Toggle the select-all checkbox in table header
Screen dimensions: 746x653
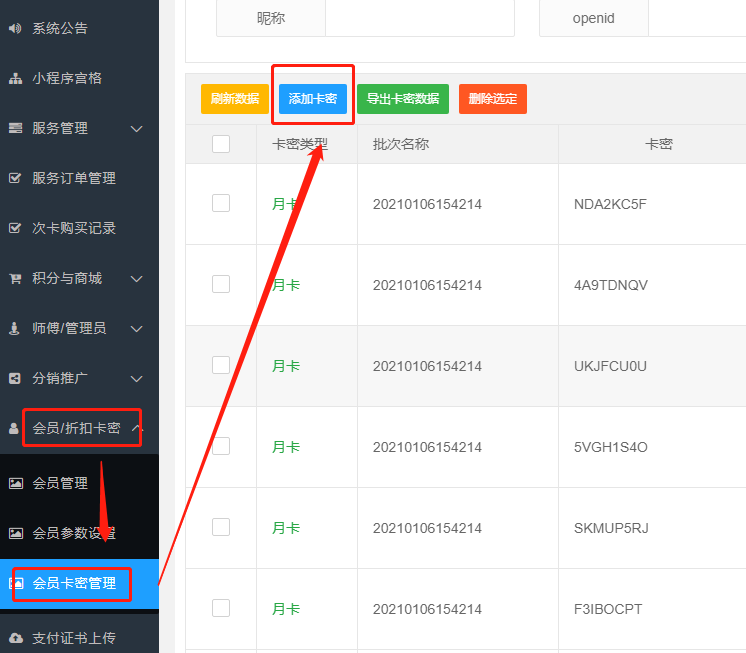point(221,144)
